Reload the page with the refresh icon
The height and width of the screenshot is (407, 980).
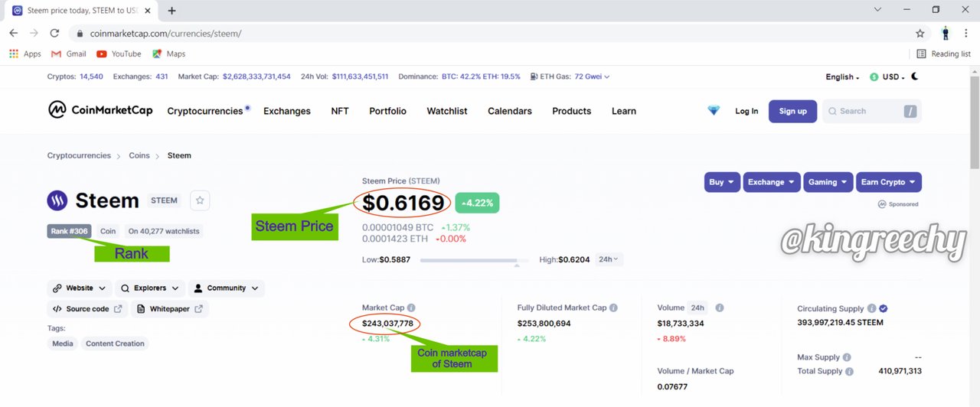(54, 34)
